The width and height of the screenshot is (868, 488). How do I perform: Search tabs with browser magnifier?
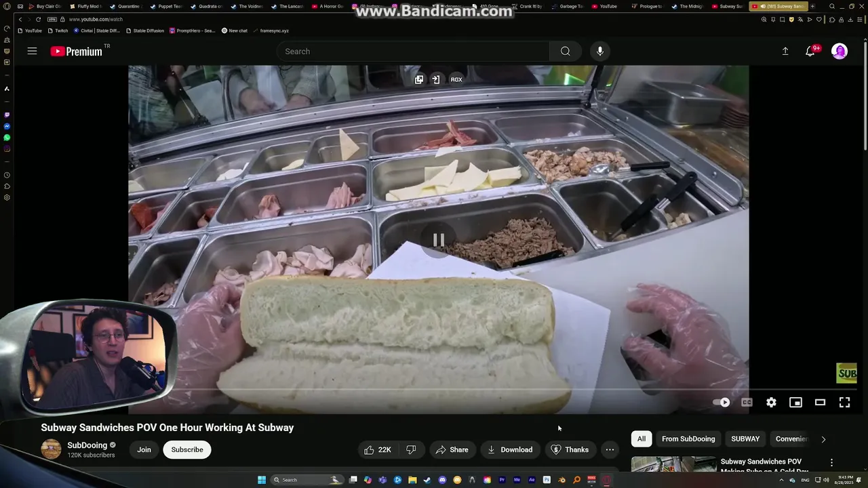coord(832,6)
